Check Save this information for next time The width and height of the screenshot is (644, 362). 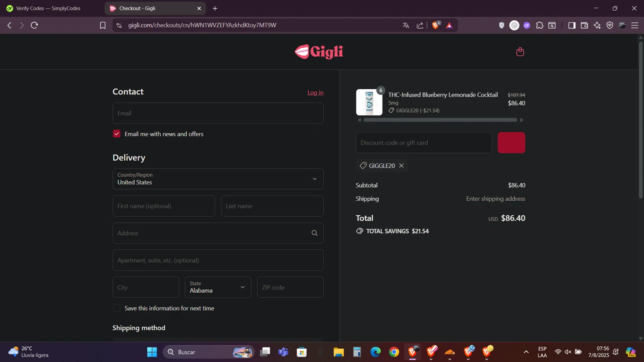pyautogui.click(x=117, y=308)
